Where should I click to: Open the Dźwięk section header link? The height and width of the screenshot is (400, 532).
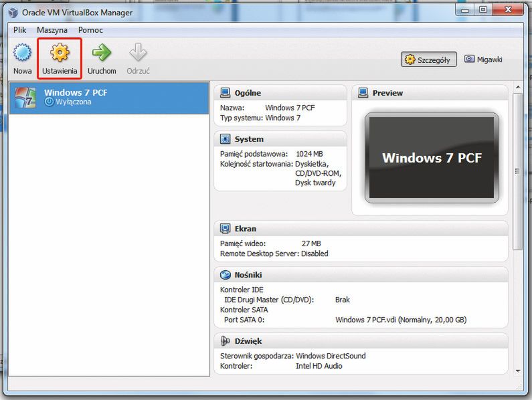[x=248, y=341]
